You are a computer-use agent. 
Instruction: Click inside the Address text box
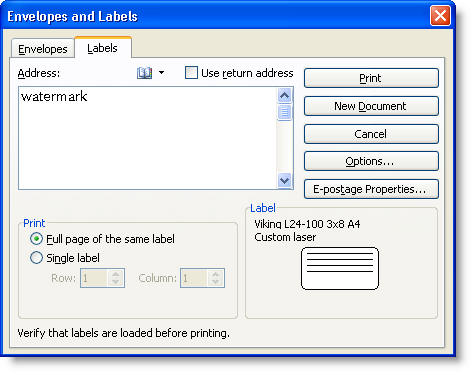pos(148,138)
